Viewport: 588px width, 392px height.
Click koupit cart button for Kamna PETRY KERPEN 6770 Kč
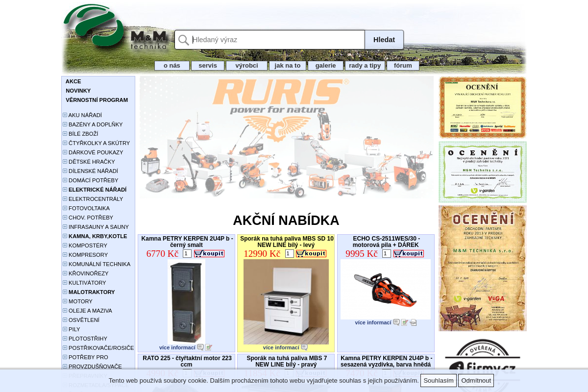[x=209, y=253]
